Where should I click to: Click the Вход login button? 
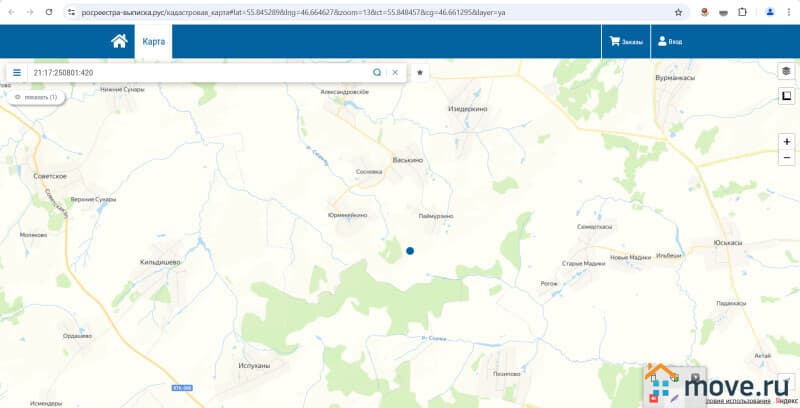tap(668, 42)
